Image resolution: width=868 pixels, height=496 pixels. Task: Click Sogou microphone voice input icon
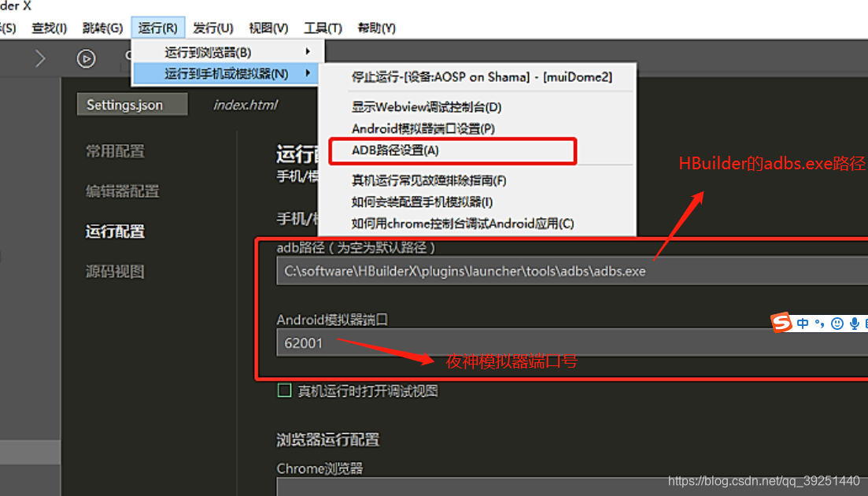click(854, 324)
